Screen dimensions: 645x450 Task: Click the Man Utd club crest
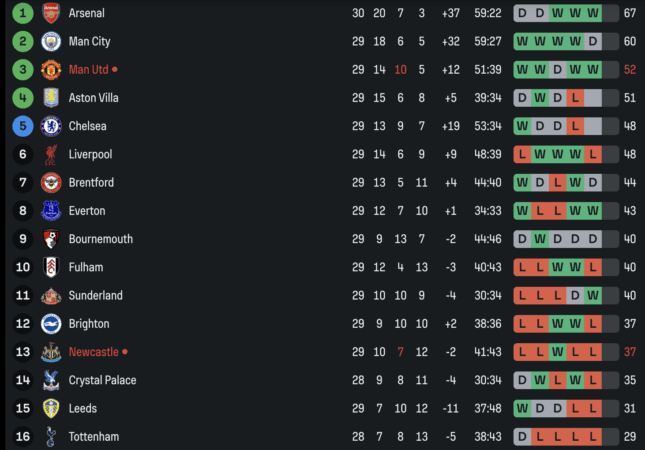click(51, 70)
